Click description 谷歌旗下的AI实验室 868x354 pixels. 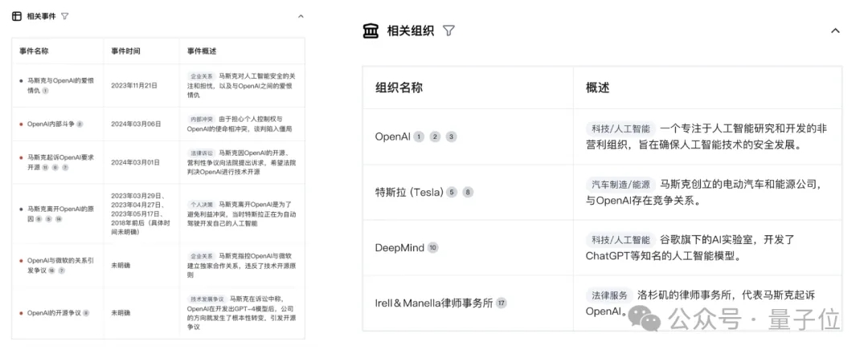690,248
